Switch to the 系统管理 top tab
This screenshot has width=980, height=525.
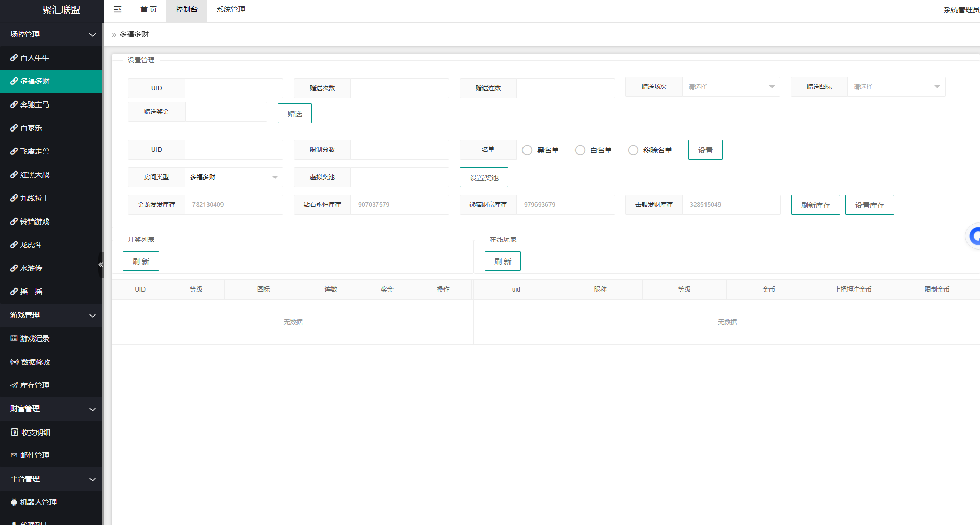[230, 9]
